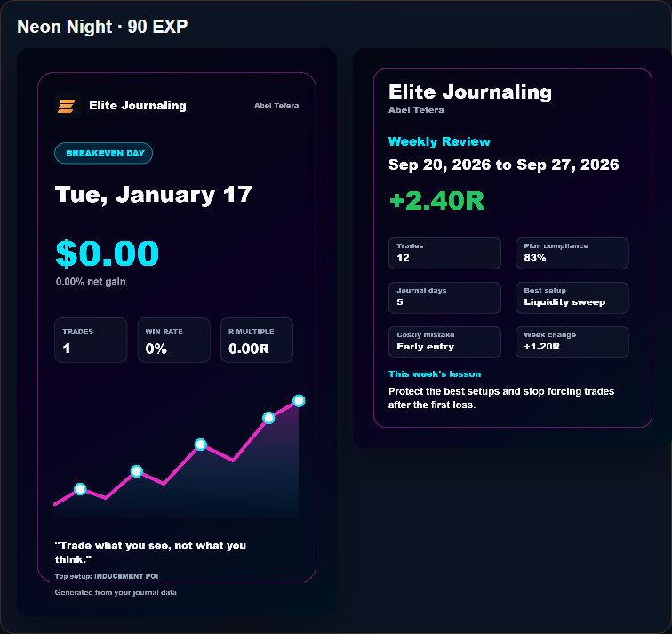Click the last, highest point on the equity chart

tap(299, 401)
